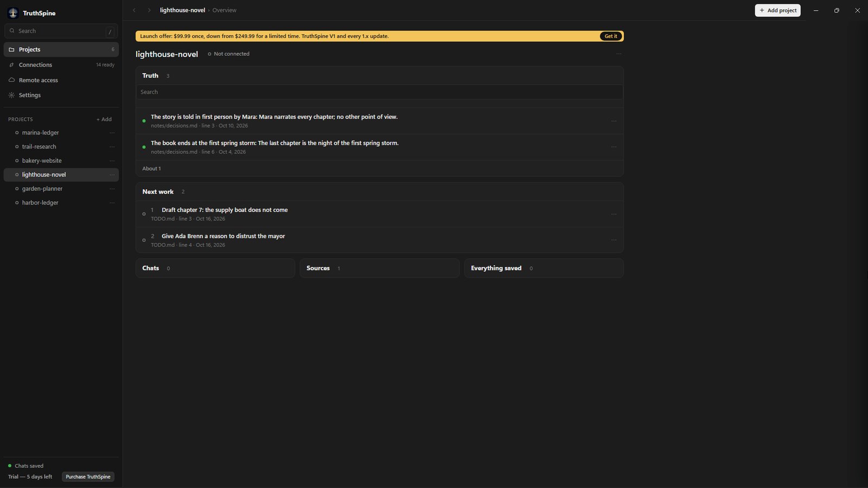Click the Add project button
This screenshot has width=868, height=488.
pos(777,10)
